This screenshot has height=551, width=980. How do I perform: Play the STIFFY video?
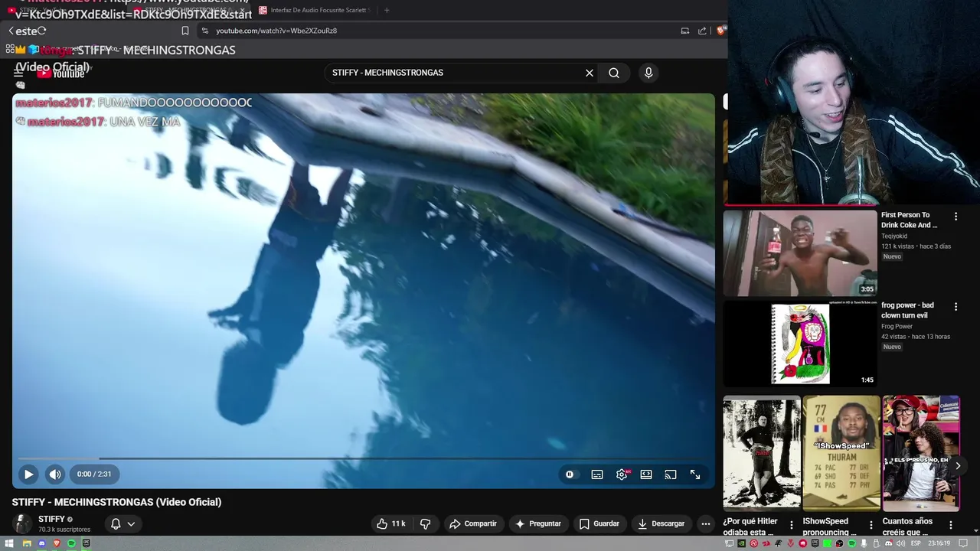28,474
